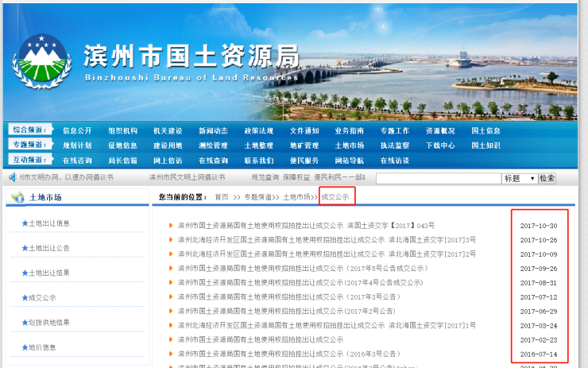This screenshot has height=368, width=588.
Task: Open 机关建设 navigation item
Action: click(168, 130)
